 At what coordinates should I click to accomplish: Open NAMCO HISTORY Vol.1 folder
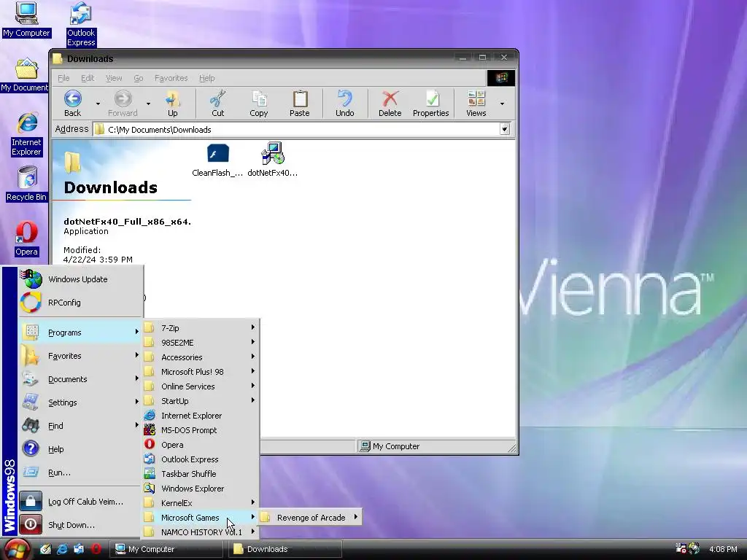201,532
